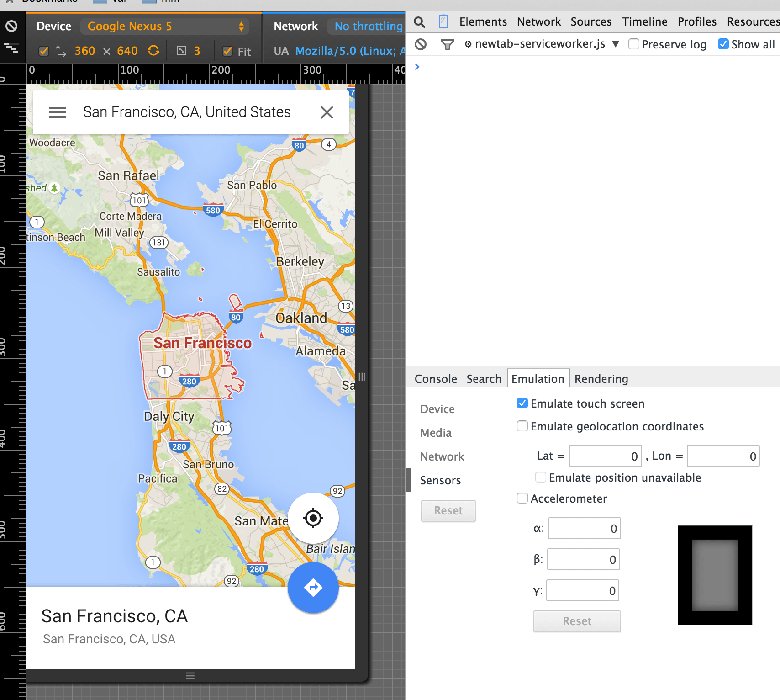Open the Google Maps hamburger menu
780x700 pixels.
pyautogui.click(x=58, y=112)
